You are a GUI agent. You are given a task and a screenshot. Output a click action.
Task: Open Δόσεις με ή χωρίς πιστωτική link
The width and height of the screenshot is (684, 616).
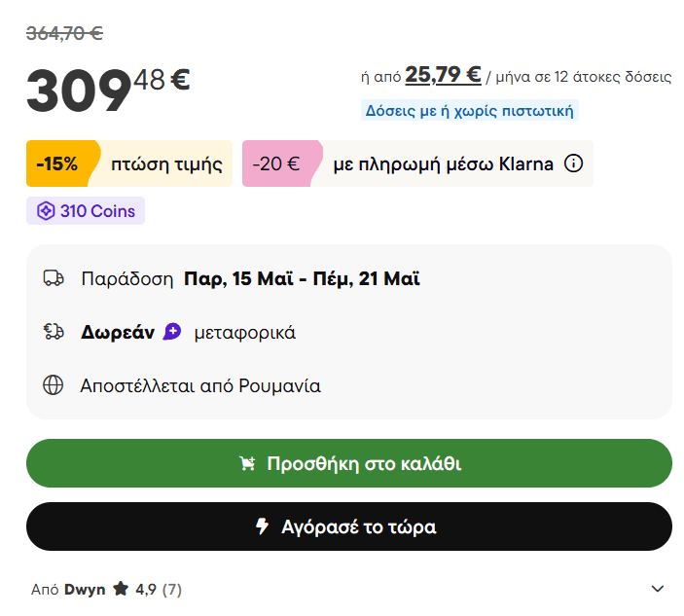click(x=470, y=110)
